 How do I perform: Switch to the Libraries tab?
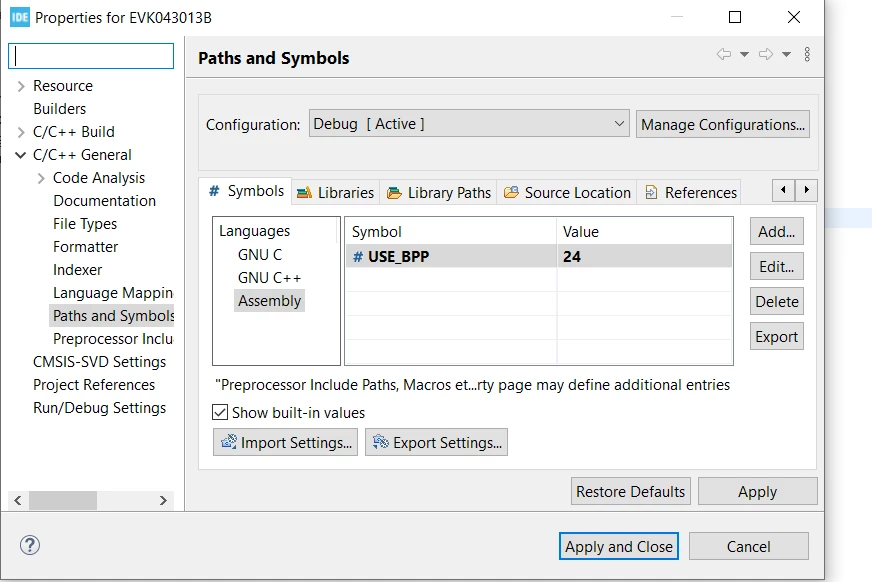(335, 192)
